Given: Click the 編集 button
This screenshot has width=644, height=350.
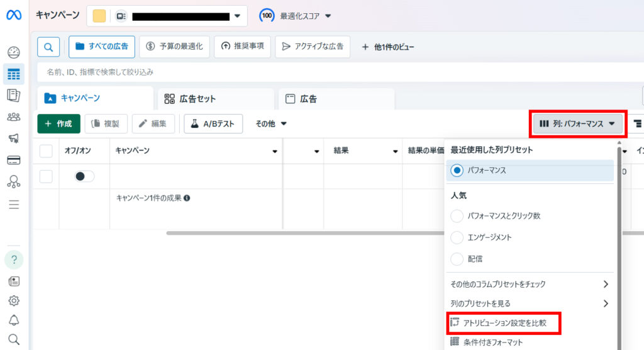Looking at the screenshot, I should pyautogui.click(x=153, y=123).
